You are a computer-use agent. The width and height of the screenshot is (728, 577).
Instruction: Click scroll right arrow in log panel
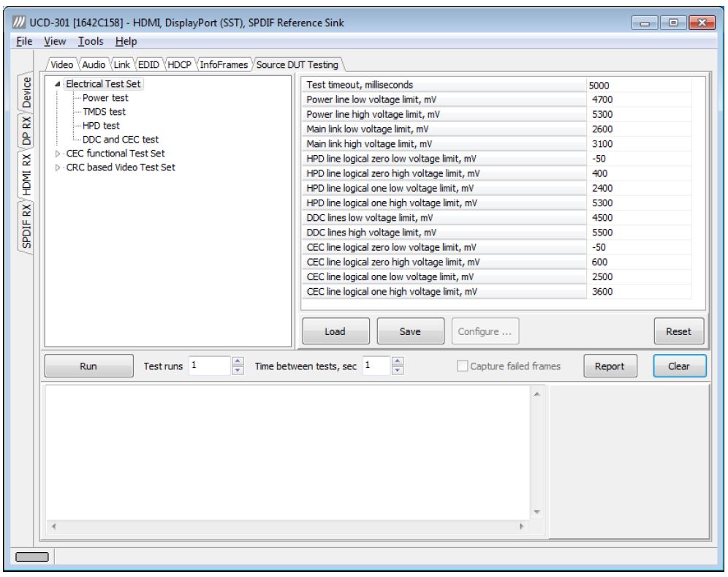point(521,527)
